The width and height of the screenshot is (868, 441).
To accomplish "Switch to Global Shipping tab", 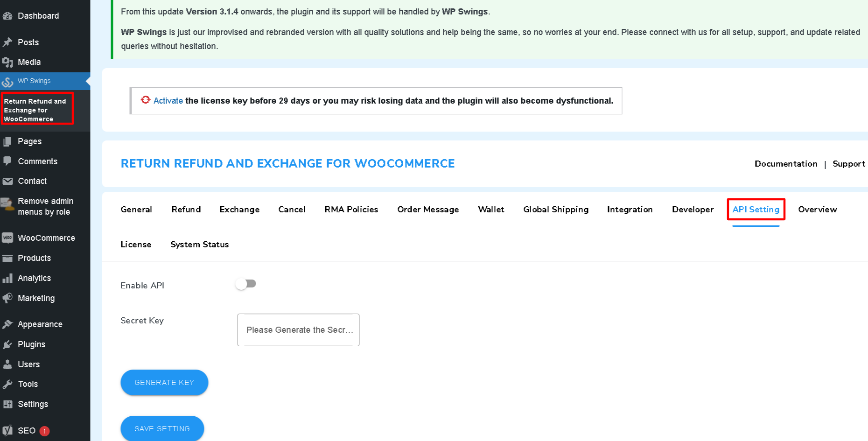I will coord(556,210).
